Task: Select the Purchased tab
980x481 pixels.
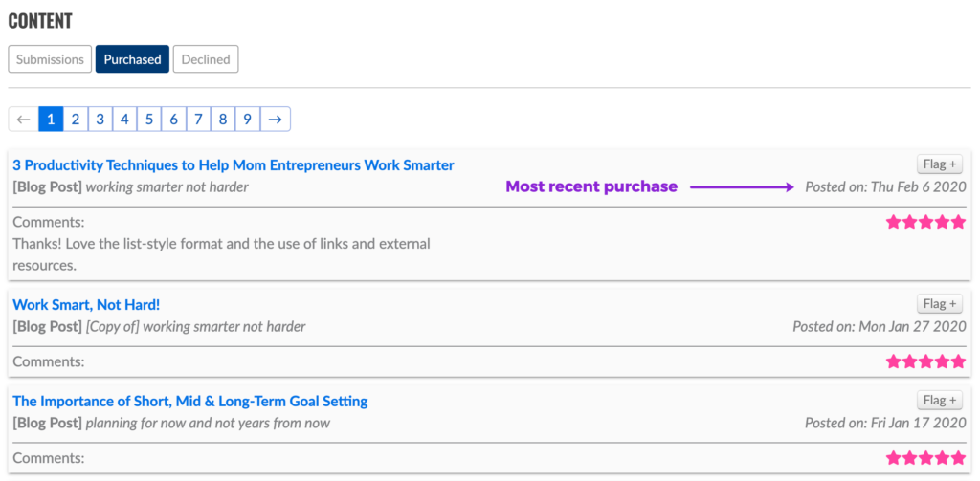Action: (132, 59)
